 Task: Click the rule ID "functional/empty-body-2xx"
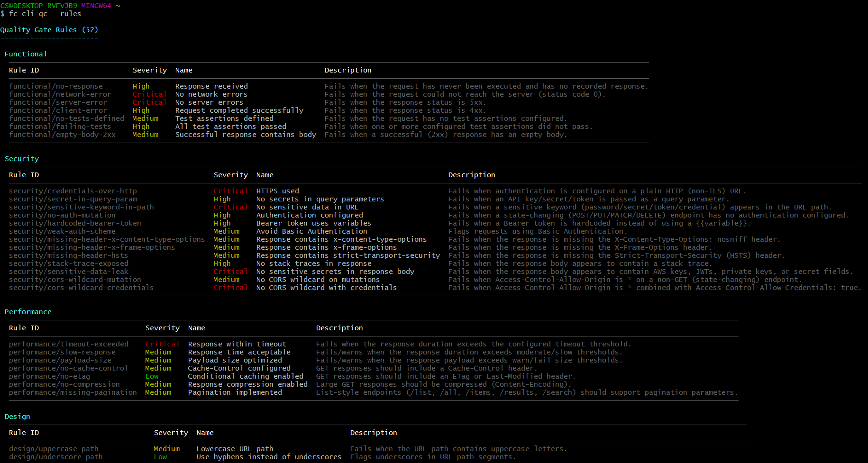[62, 135]
